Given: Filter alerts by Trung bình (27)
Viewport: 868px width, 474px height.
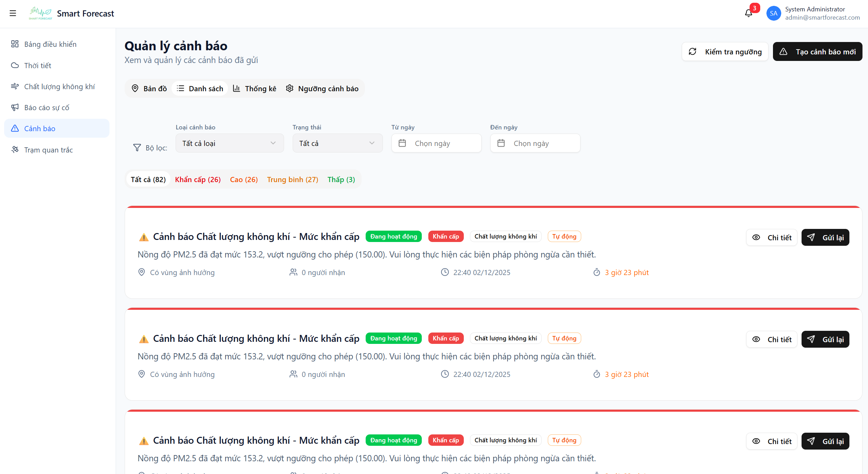Looking at the screenshot, I should [x=292, y=179].
